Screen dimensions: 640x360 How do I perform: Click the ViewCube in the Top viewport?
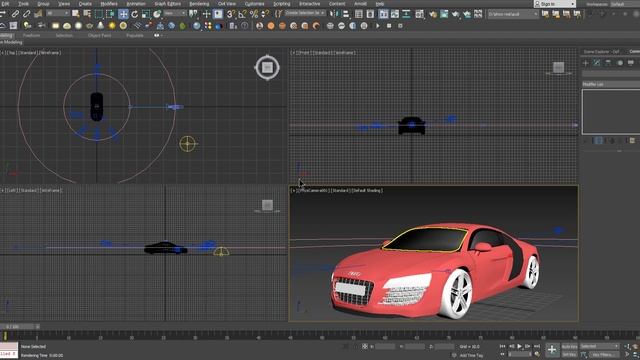267,67
